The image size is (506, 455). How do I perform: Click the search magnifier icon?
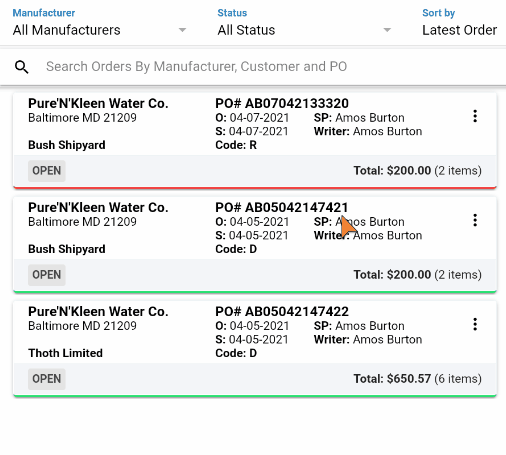click(22, 67)
